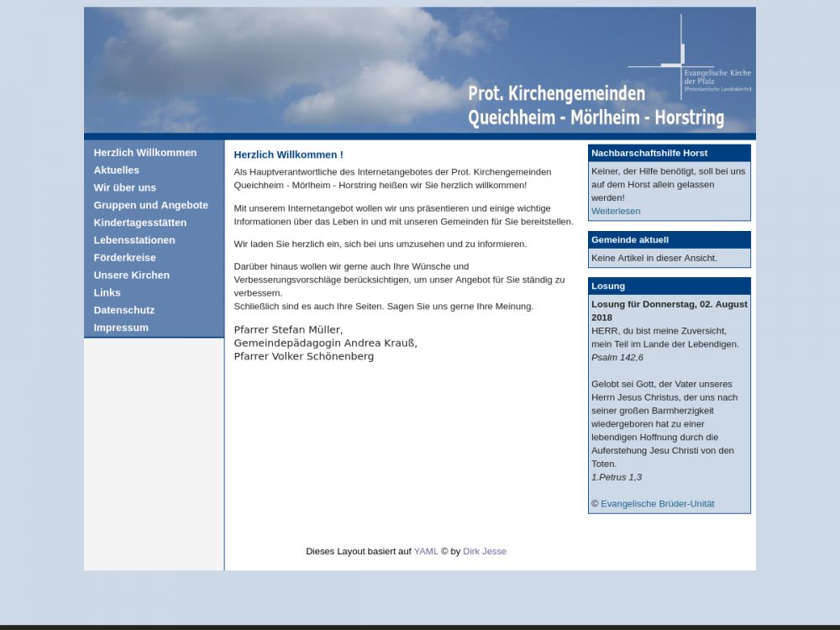Select Unsere Kirchen in navigation
840x630 pixels.
click(x=132, y=276)
